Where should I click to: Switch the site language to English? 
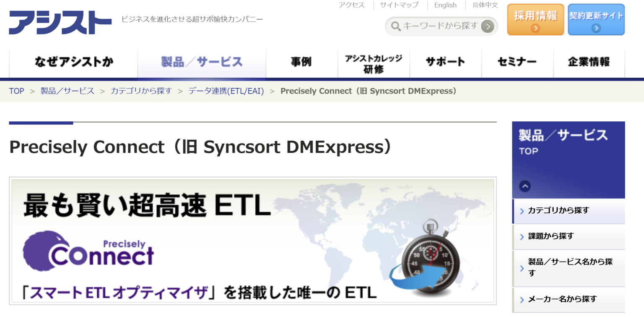point(445,5)
